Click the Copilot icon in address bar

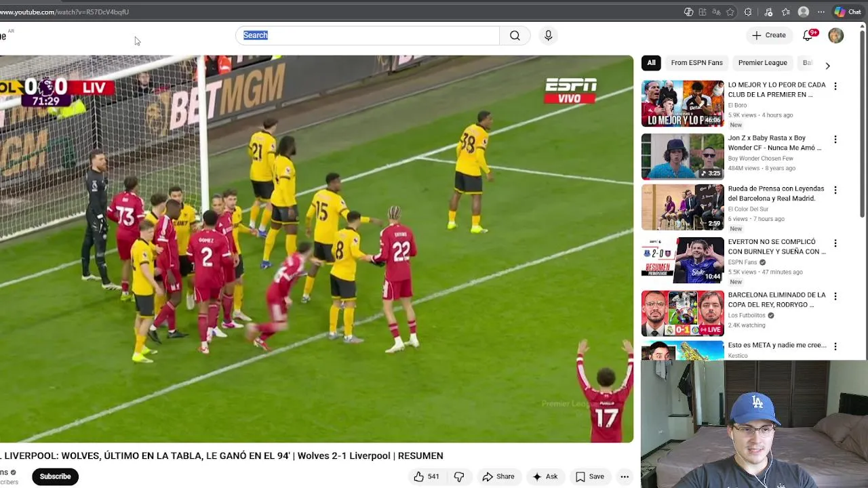[688, 12]
